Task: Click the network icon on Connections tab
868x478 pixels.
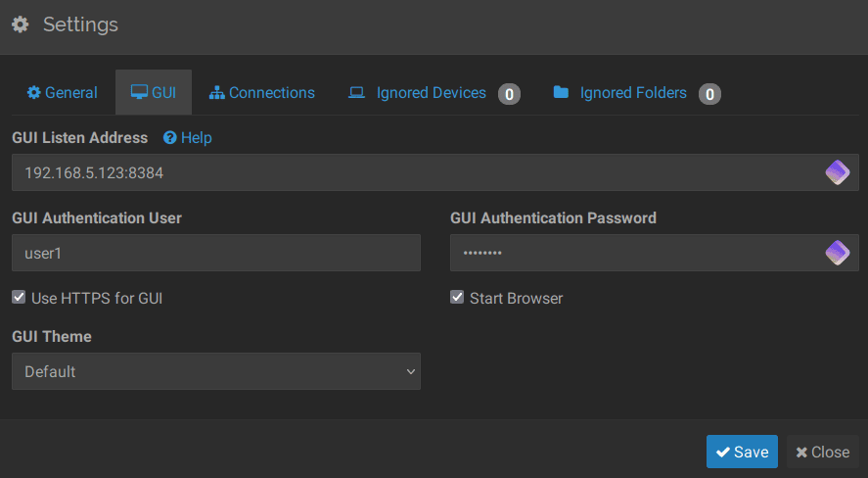Action: pyautogui.click(x=217, y=92)
